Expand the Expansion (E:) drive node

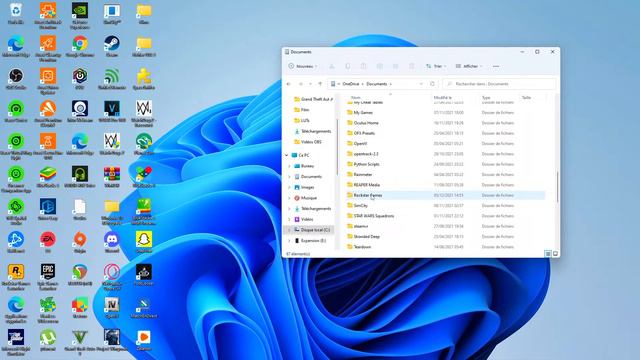coord(290,240)
